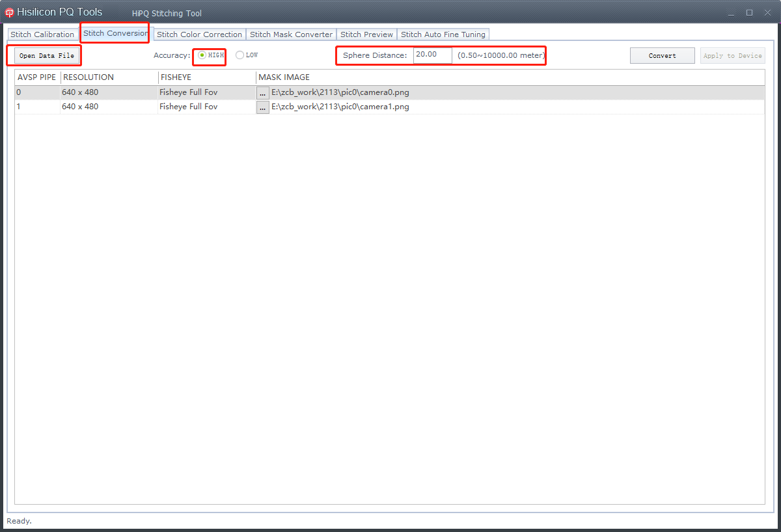
Task: Click the Hisilicon PQ Tools app icon
Action: click(x=8, y=11)
